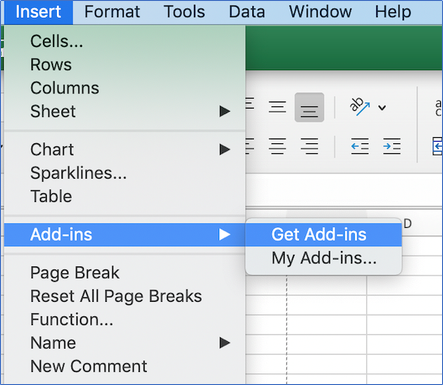Open the Format menu
The image size is (443, 385).
pyautogui.click(x=112, y=12)
